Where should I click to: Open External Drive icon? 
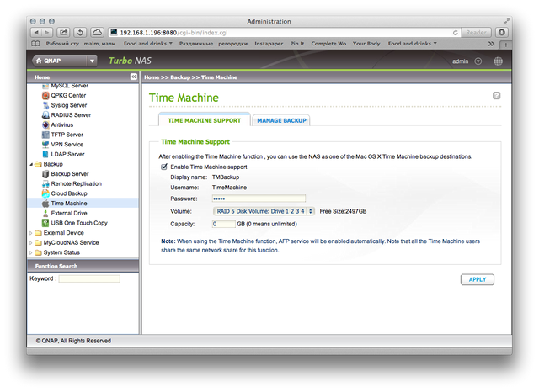coord(45,213)
